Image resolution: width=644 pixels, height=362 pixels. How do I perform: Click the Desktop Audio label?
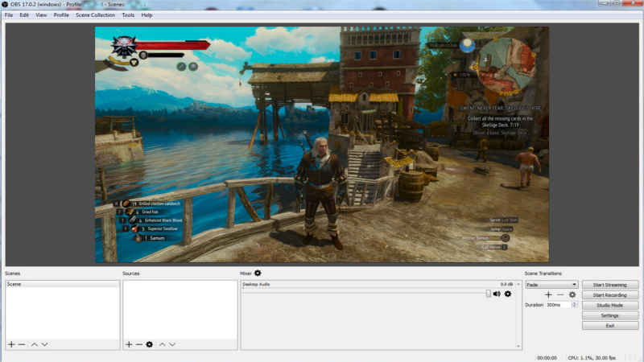pos(256,284)
